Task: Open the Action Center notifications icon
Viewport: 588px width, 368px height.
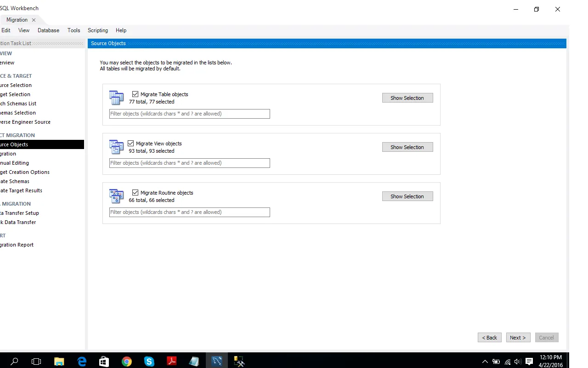Action: point(529,362)
